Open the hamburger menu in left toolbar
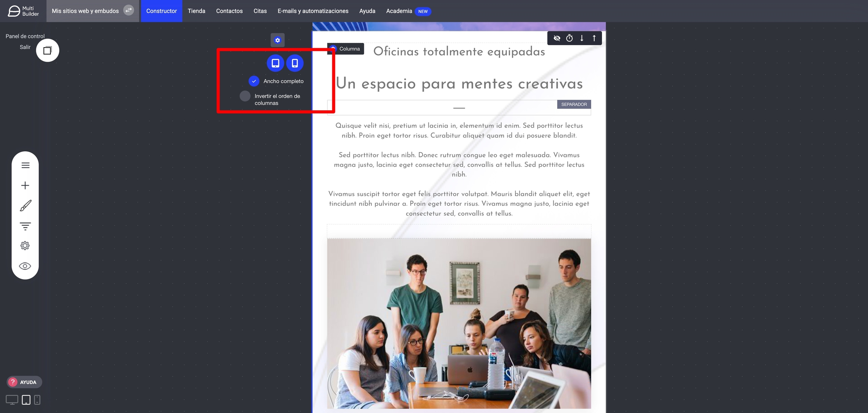The height and width of the screenshot is (413, 868). click(x=25, y=165)
